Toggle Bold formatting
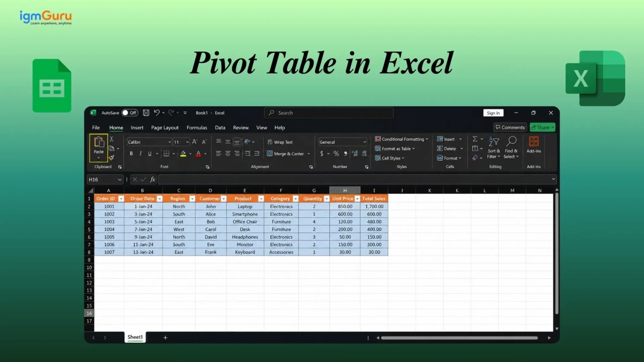644x362 pixels. [131, 154]
